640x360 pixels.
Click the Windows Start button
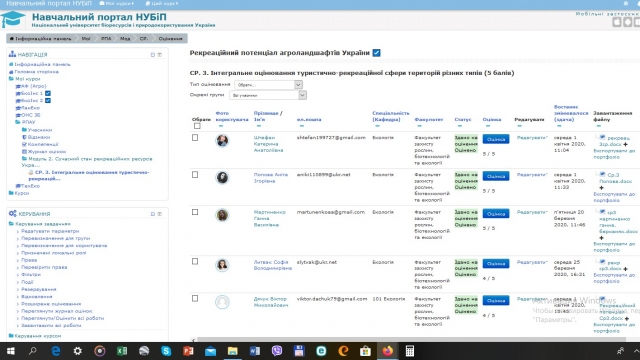pyautogui.click(x=11, y=351)
